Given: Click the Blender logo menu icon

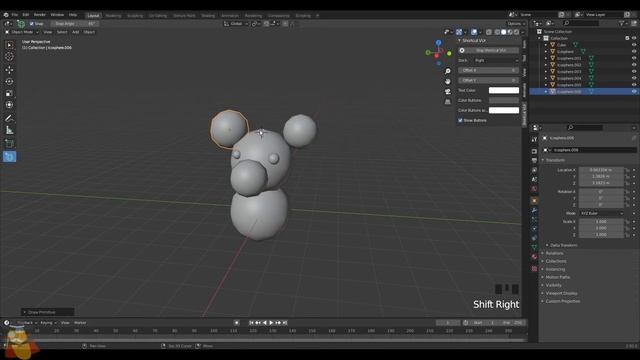Looking at the screenshot, I should (6, 15).
